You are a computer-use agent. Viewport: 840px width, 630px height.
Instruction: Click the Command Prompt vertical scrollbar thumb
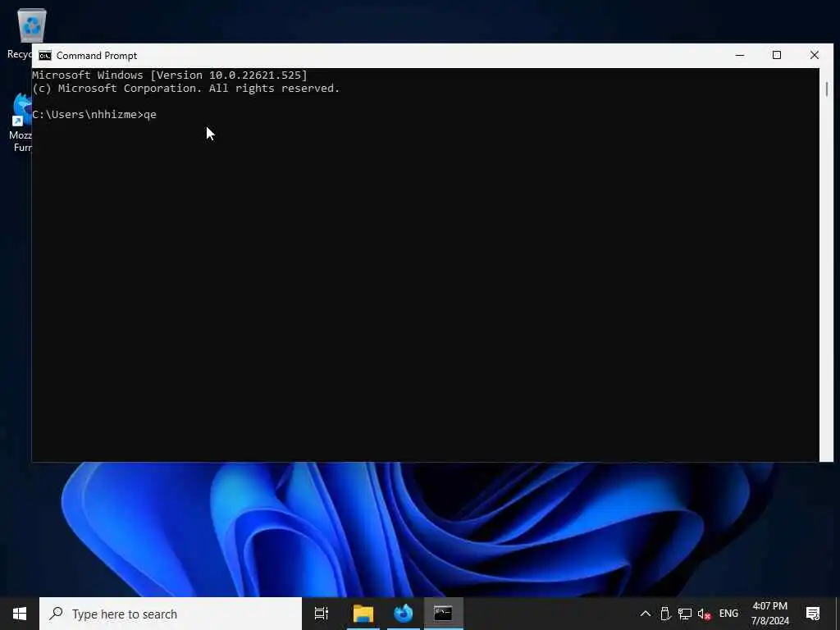pos(827,89)
